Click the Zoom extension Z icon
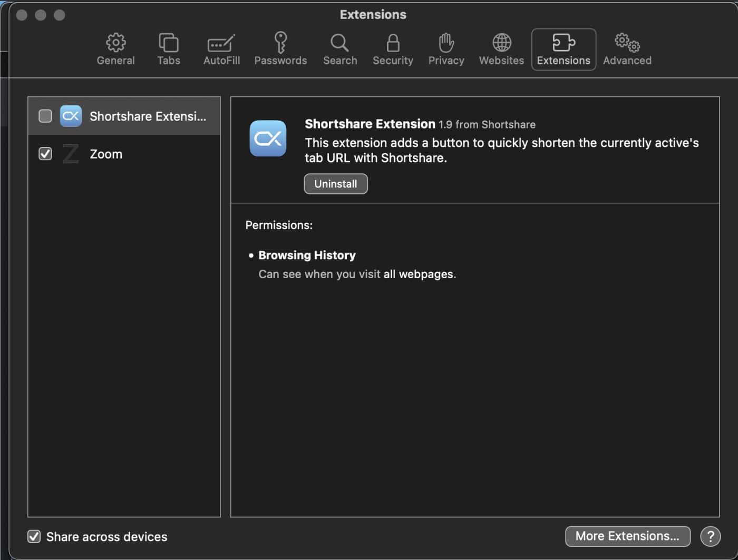The width and height of the screenshot is (738, 560). [x=71, y=154]
